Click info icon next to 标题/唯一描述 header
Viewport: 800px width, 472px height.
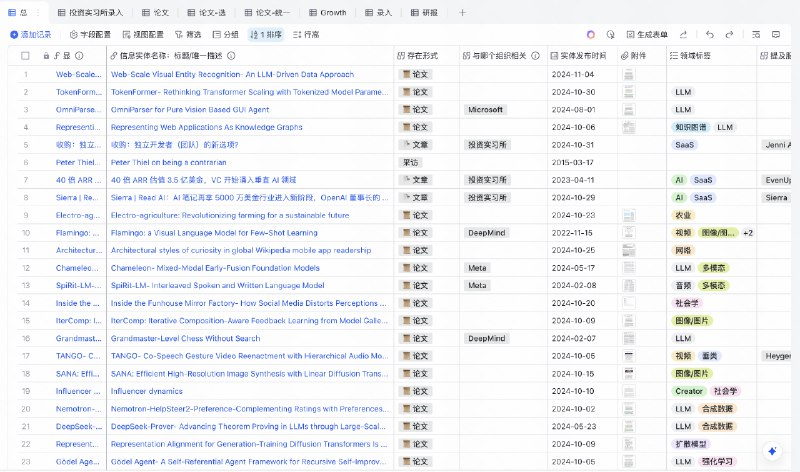231,56
